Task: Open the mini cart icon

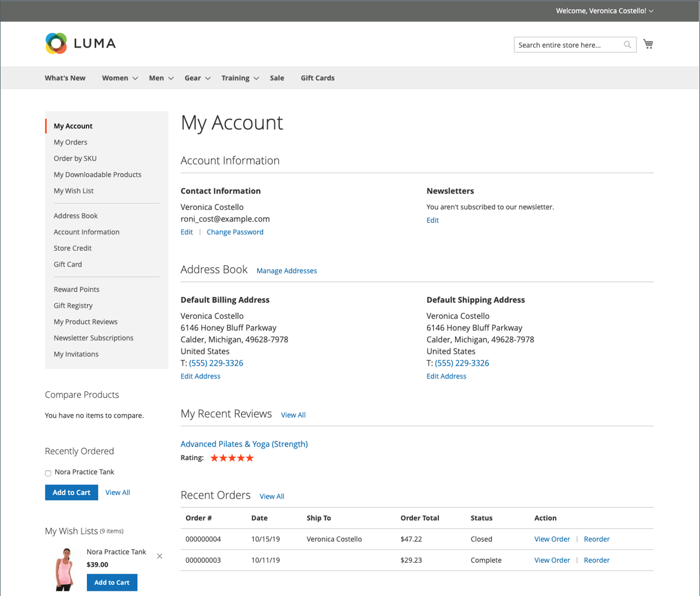Action: [647, 43]
